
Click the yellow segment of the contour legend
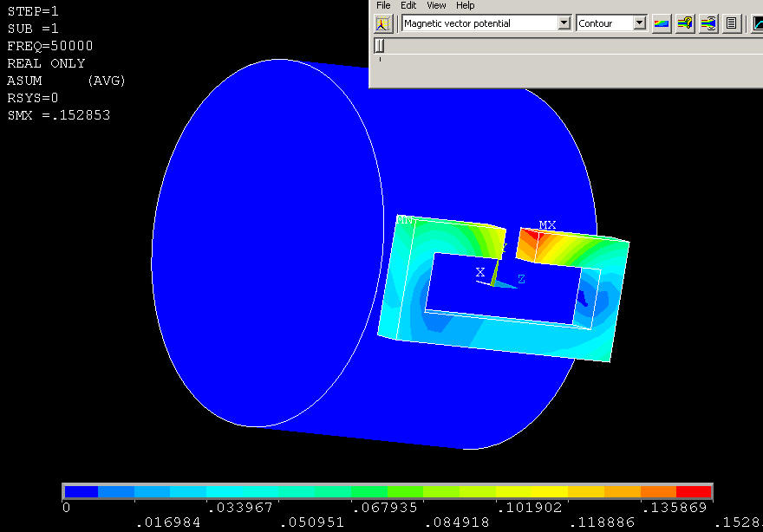(x=550, y=492)
